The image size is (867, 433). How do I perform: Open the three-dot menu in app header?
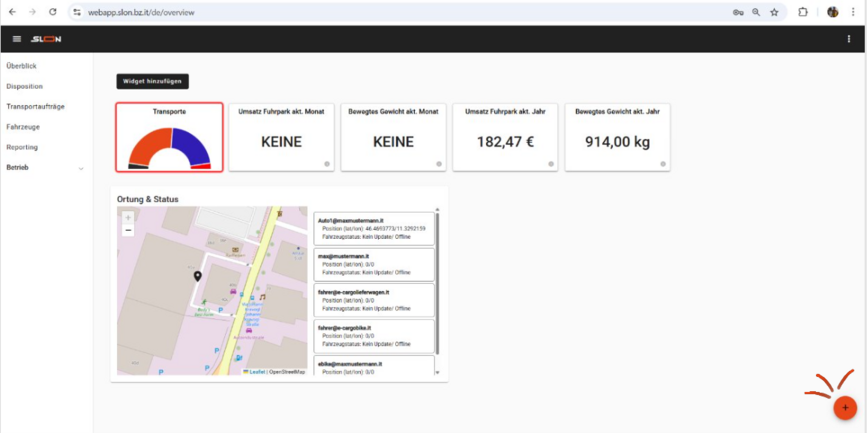tap(849, 39)
